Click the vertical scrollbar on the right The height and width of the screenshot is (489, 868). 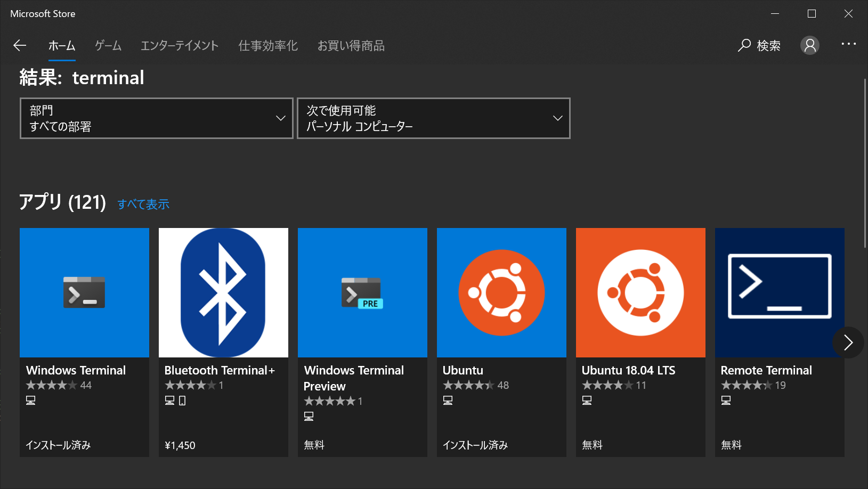865,163
